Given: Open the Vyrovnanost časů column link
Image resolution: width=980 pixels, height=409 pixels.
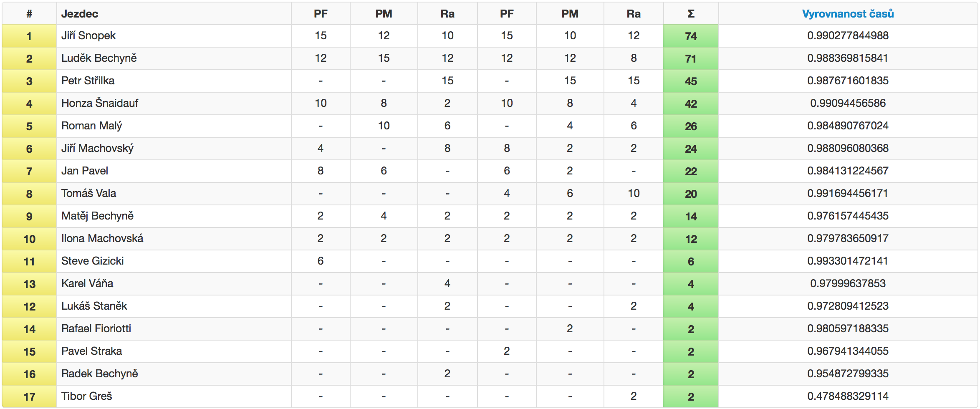Looking at the screenshot, I should point(848,14).
